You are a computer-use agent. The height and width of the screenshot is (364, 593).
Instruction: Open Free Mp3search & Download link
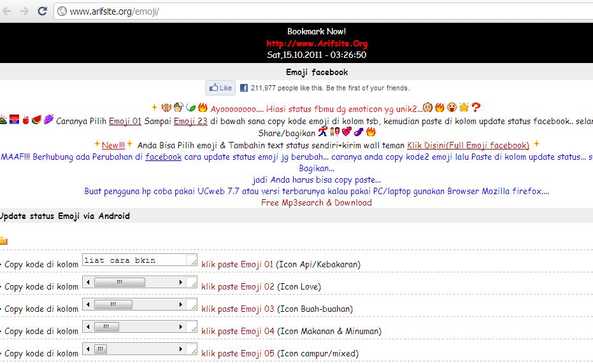(x=316, y=202)
